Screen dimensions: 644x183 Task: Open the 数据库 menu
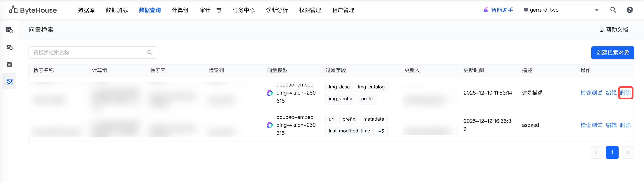click(86, 10)
